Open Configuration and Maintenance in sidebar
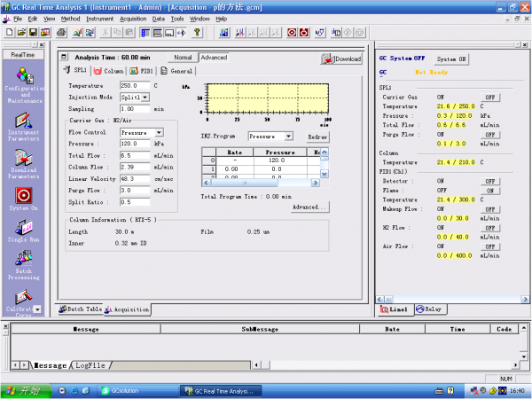Viewport: 532px width, 399px height. (x=23, y=77)
